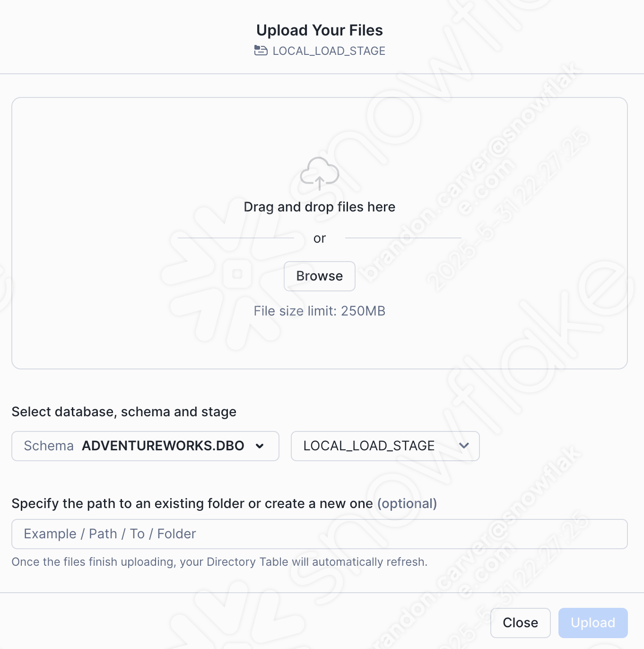644x649 pixels.
Task: Click the Upload button
Action: [x=593, y=623]
